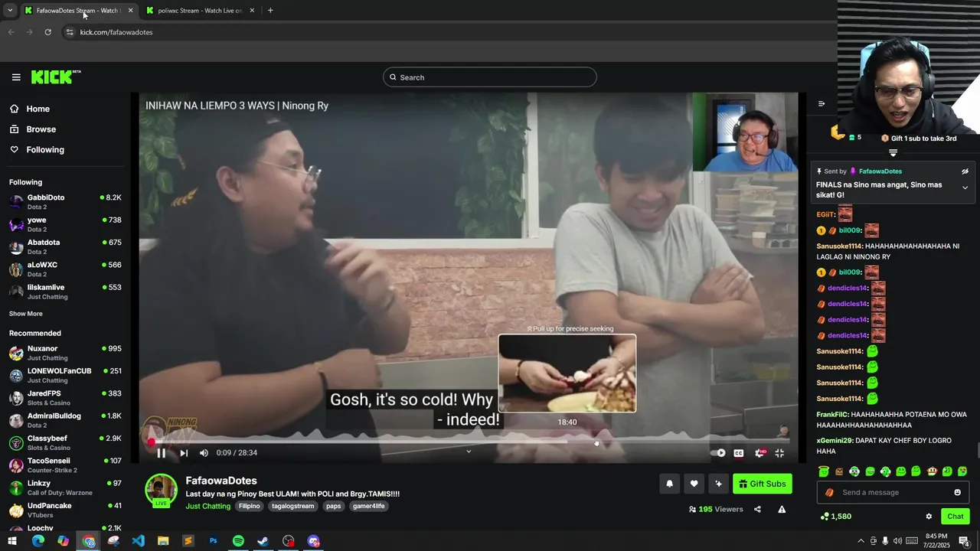
Task: Exit fullscreen mode in player
Action: pyautogui.click(x=779, y=453)
